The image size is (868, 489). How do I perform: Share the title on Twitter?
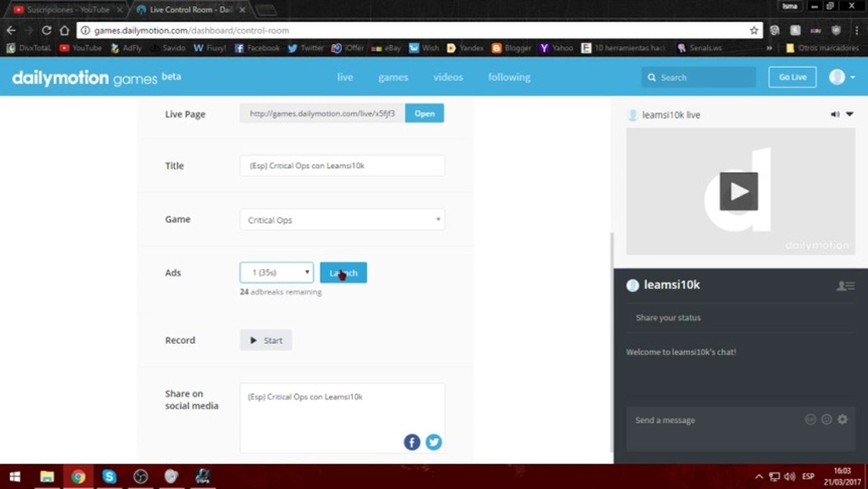(434, 442)
